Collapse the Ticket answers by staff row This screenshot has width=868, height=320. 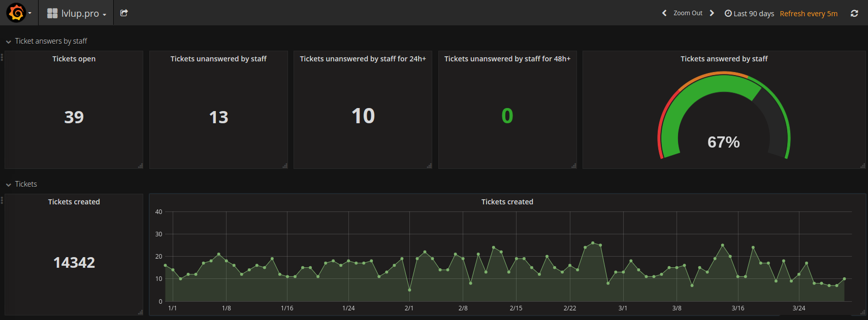point(9,42)
